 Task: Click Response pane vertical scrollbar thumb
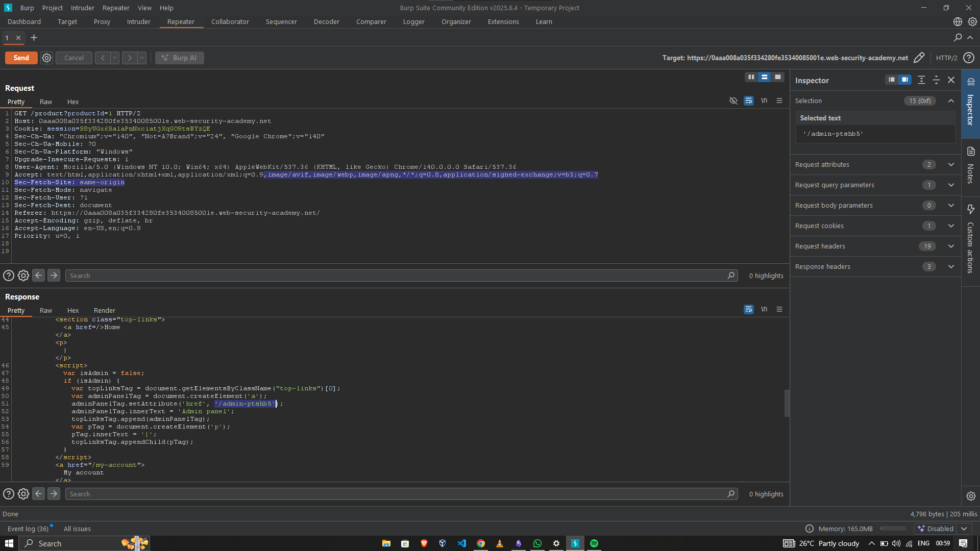(787, 403)
